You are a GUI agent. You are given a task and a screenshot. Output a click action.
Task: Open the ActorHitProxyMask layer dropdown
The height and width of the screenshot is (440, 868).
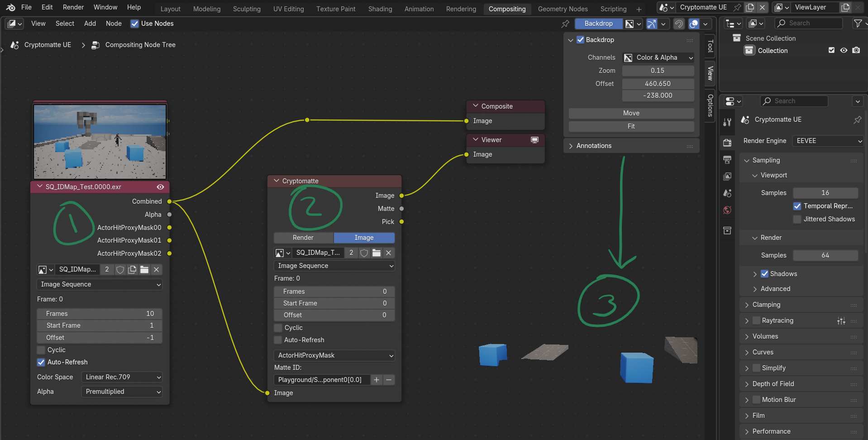click(x=334, y=355)
